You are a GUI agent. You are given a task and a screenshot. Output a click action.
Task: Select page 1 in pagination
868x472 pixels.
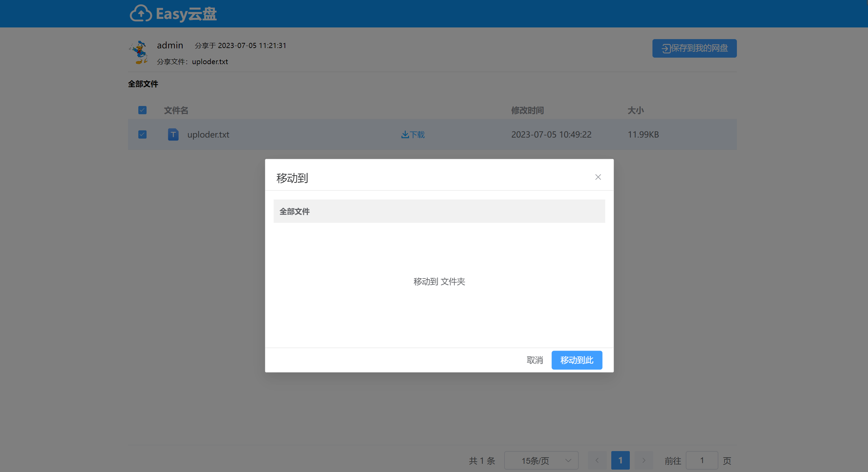[x=620, y=460]
